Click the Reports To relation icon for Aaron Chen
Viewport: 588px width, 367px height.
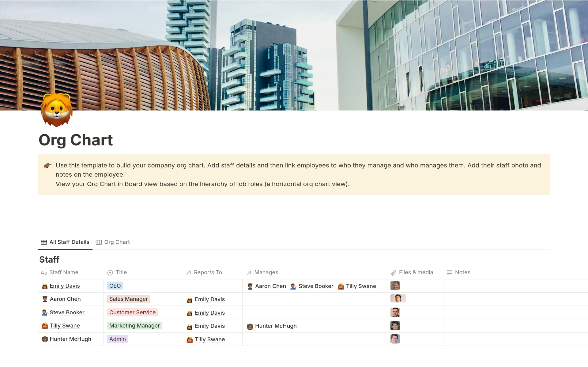click(190, 299)
